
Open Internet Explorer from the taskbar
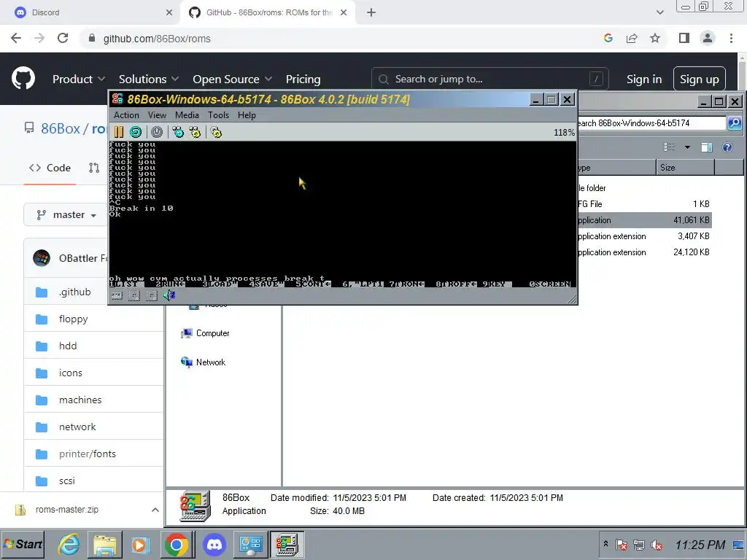[x=69, y=544]
